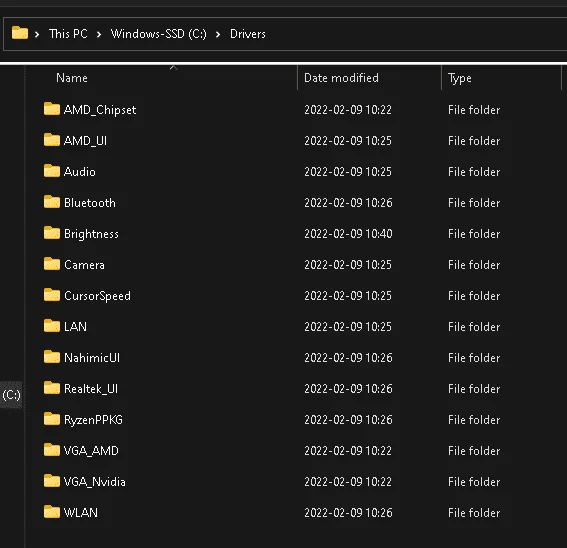This screenshot has width=567, height=548.
Task: Sort by the Name column header
Action: [x=72, y=78]
